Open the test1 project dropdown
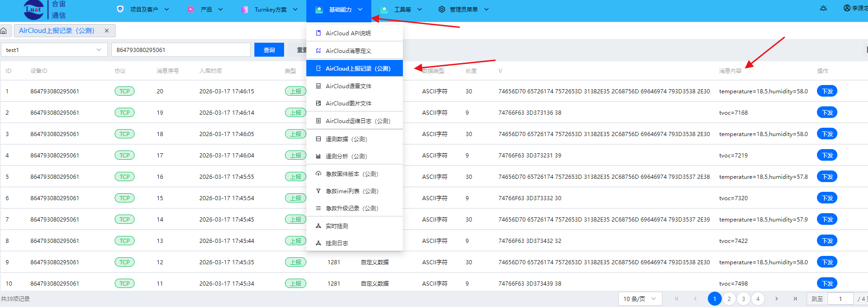 54,50
